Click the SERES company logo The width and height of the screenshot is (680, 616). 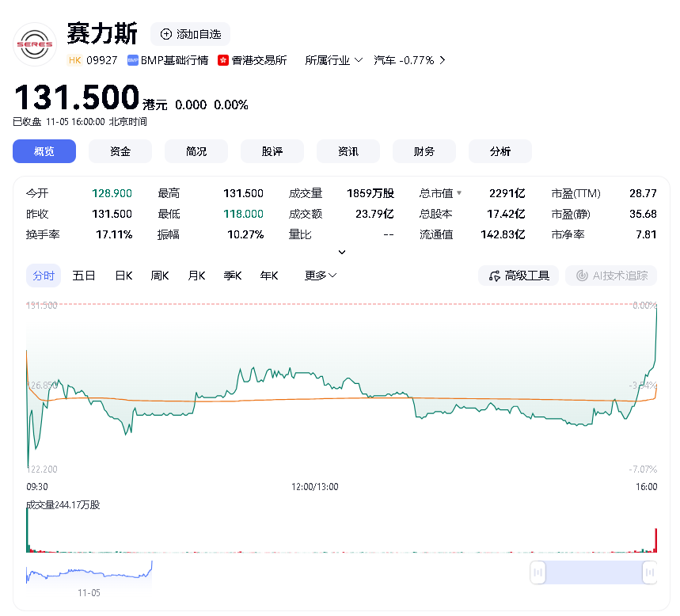[35, 44]
